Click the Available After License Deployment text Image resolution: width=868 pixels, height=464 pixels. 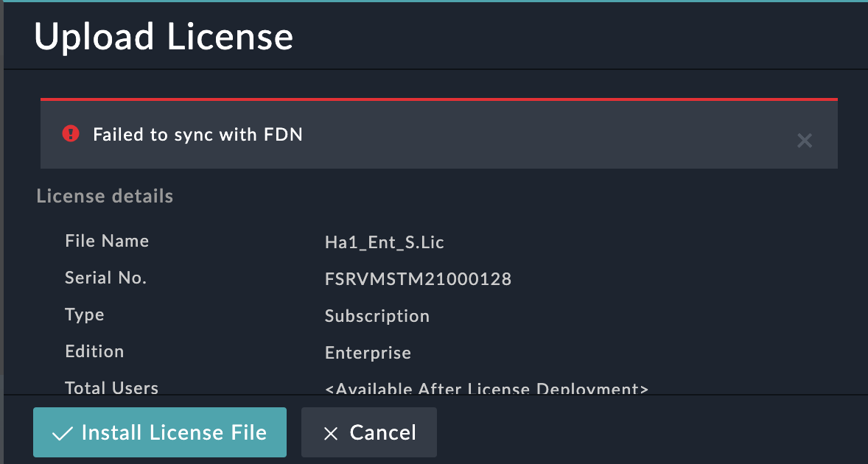486,388
